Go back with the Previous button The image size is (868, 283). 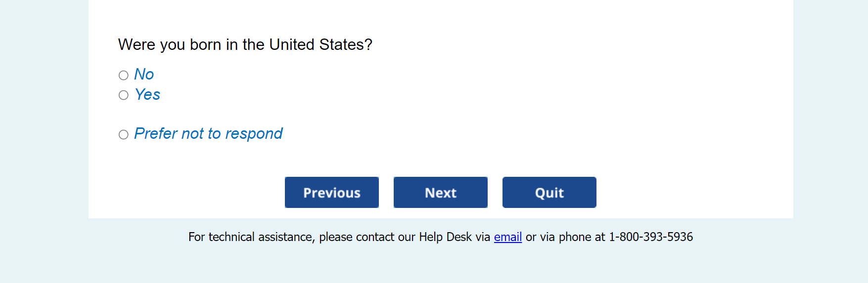(332, 192)
